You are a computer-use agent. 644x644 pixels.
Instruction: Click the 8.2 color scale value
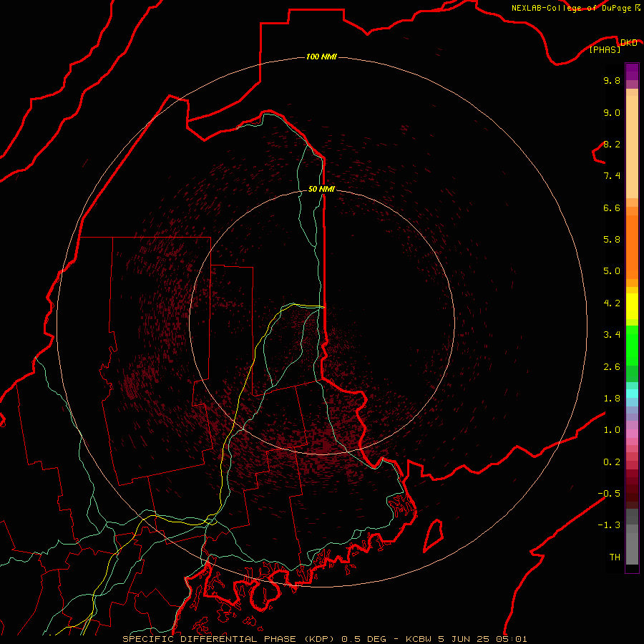[612, 144]
